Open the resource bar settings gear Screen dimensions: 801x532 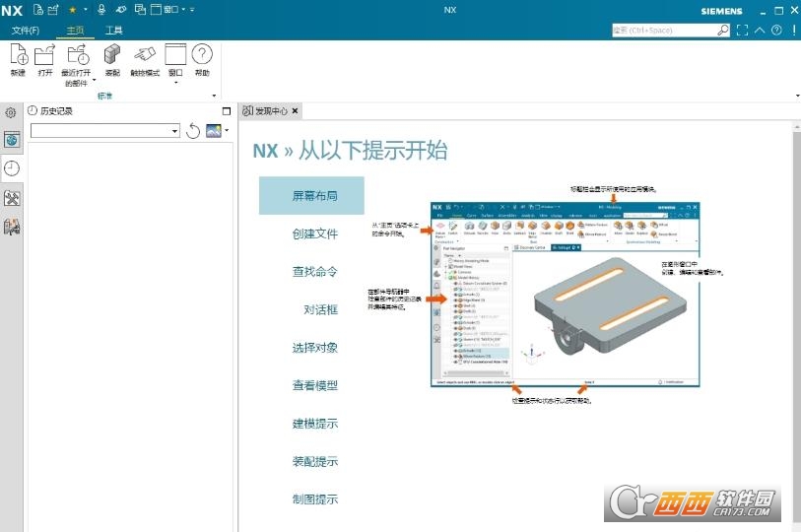(x=10, y=112)
